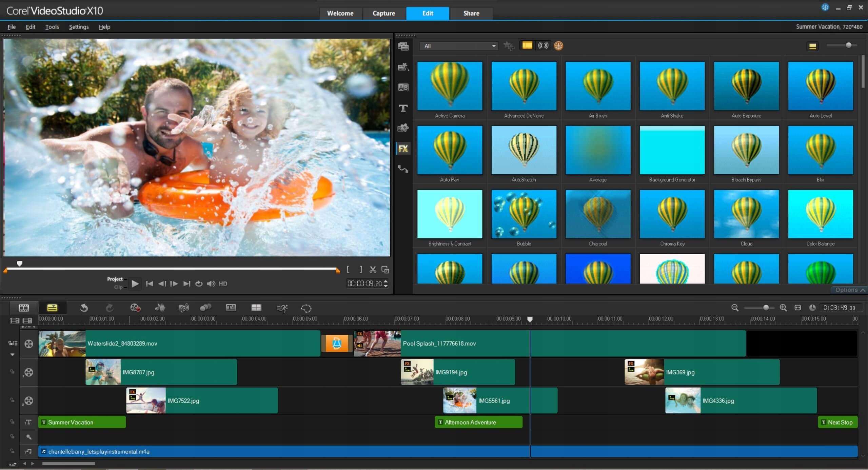Image resolution: width=868 pixels, height=470 pixels.
Task: Split clip with scissors icon
Action: pyautogui.click(x=373, y=270)
